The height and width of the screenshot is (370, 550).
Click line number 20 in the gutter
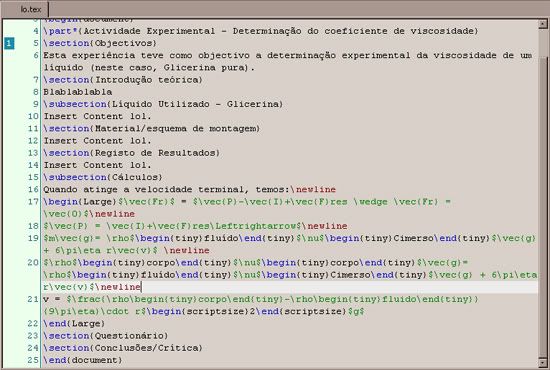[x=33, y=263]
